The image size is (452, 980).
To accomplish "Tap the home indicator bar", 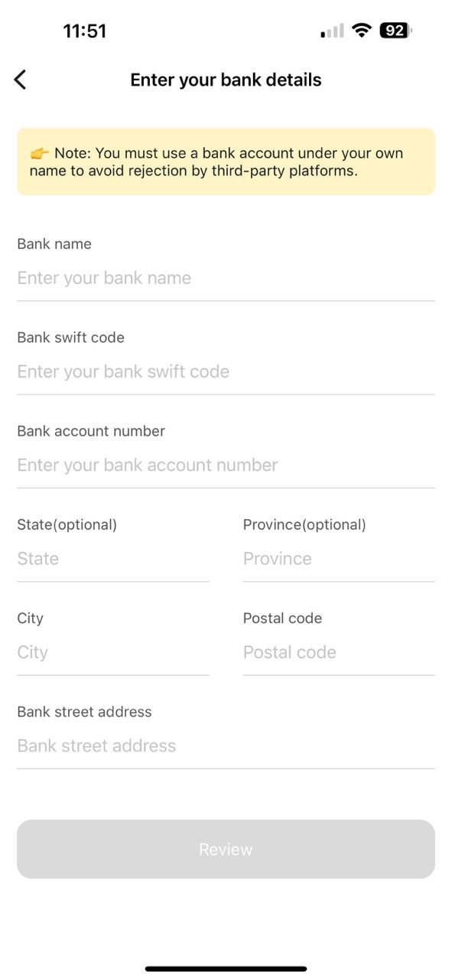I will coord(226,969).
